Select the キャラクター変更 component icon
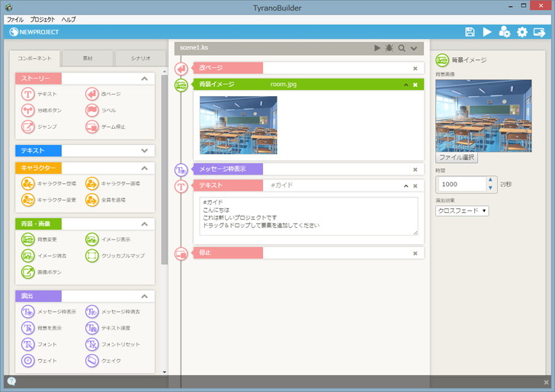Image resolution: width=555 pixels, height=392 pixels. pos(27,200)
